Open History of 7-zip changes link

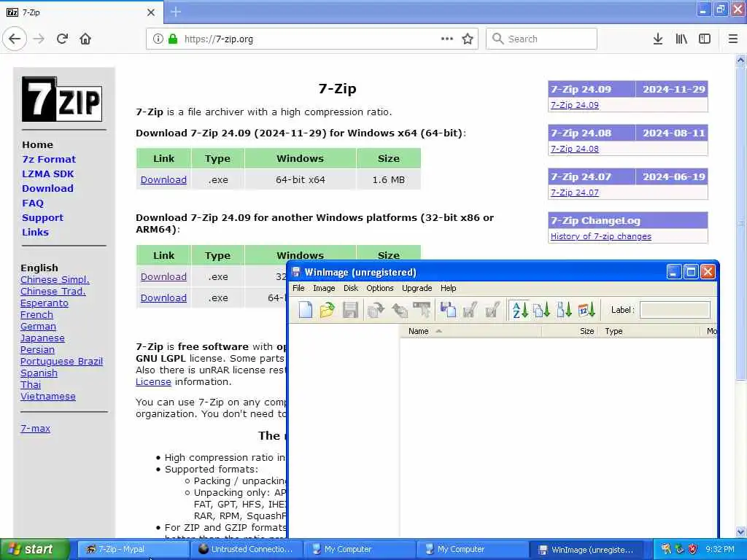coord(601,236)
